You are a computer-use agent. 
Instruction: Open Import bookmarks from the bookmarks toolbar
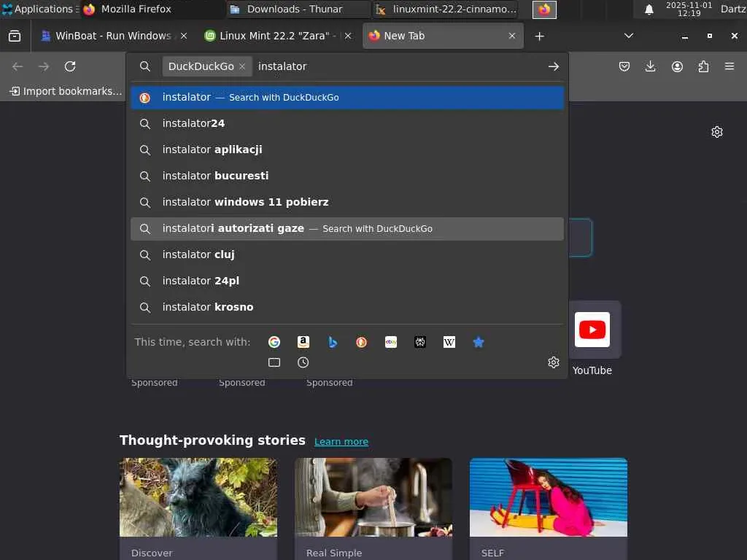[x=66, y=91]
